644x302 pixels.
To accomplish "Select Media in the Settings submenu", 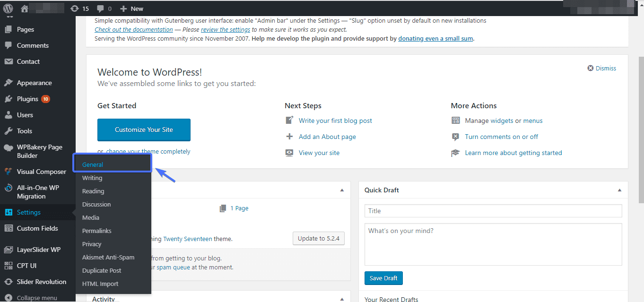I will coord(90,217).
